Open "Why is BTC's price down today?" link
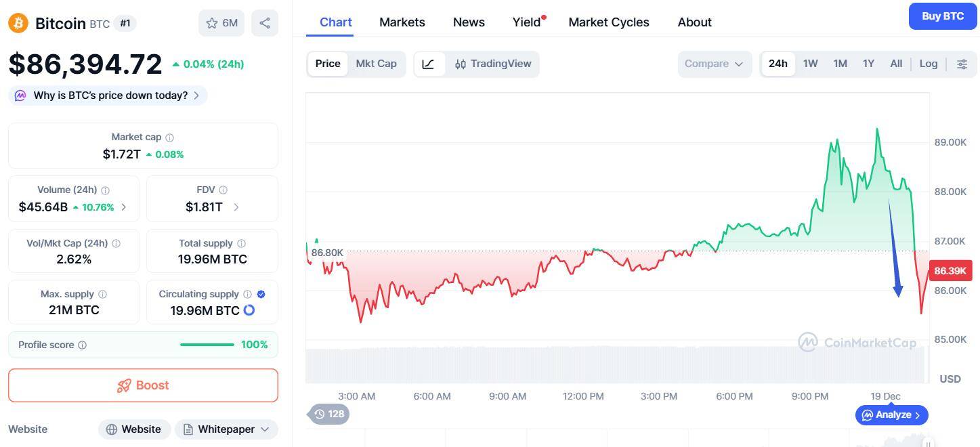 [110, 95]
